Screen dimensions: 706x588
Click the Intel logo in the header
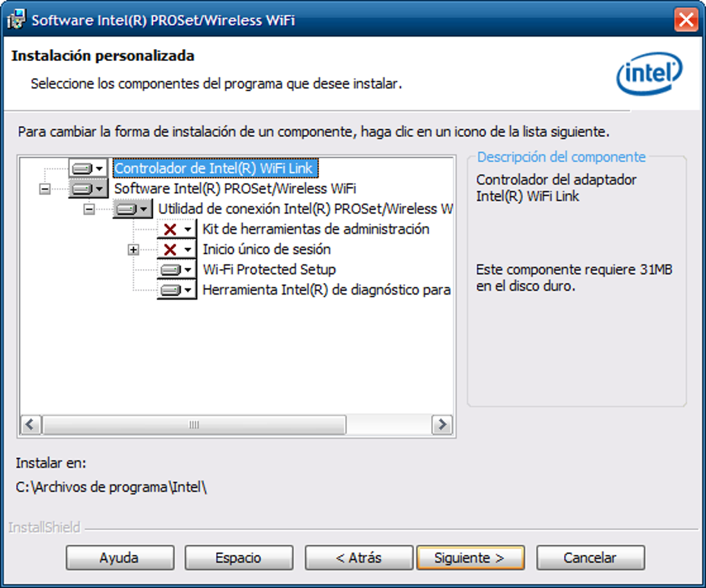pyautogui.click(x=649, y=75)
